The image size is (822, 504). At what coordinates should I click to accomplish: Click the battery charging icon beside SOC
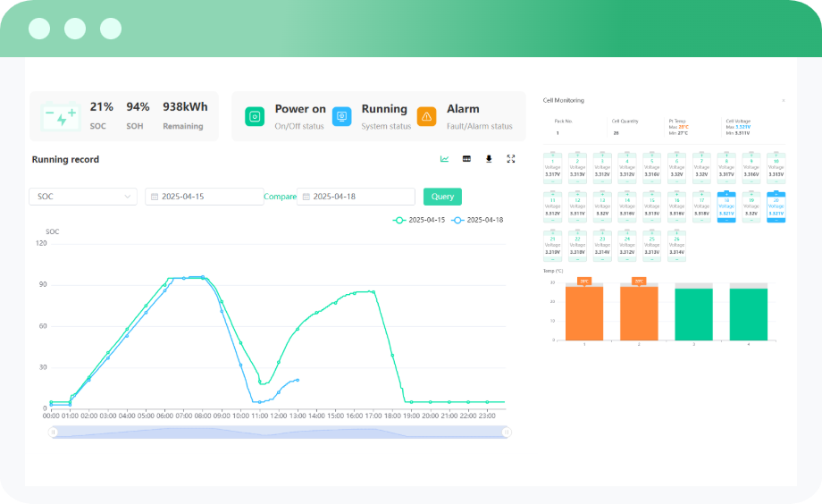click(x=61, y=116)
